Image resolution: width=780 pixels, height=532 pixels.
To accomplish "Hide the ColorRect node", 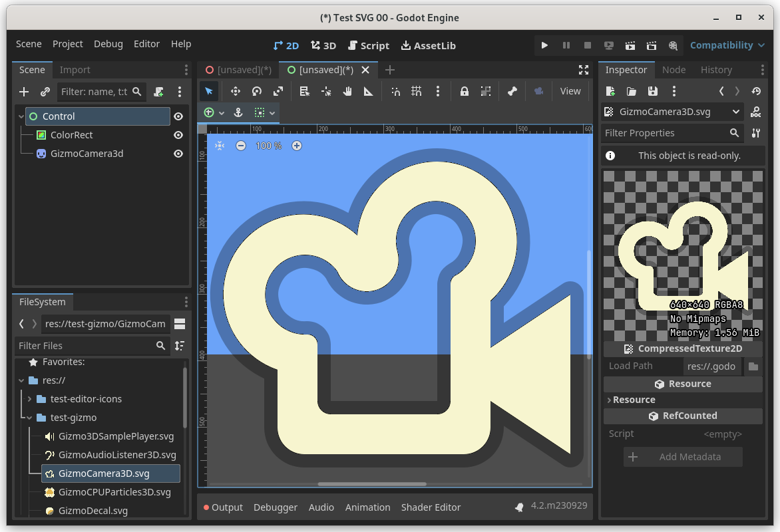I will 178,135.
